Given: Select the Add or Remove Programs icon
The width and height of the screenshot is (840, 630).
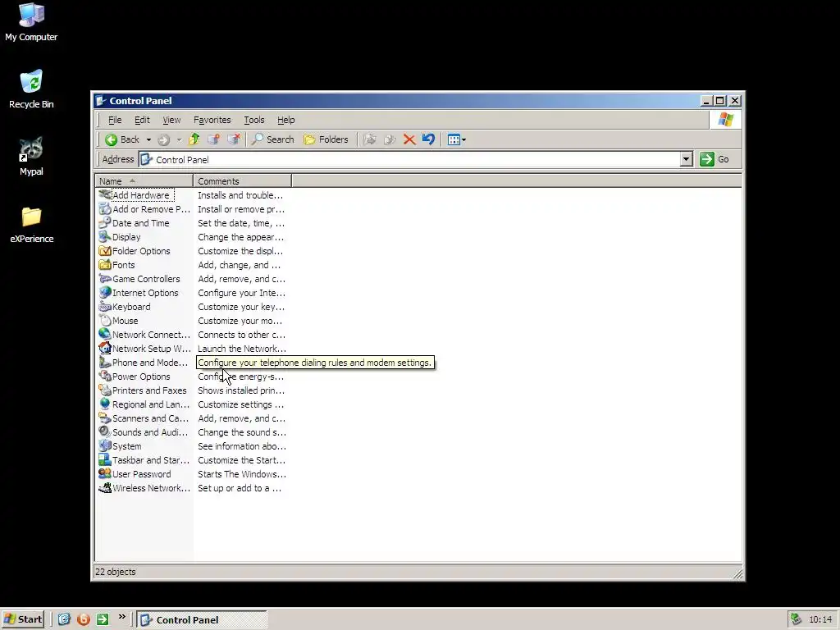Looking at the screenshot, I should click(x=105, y=209).
